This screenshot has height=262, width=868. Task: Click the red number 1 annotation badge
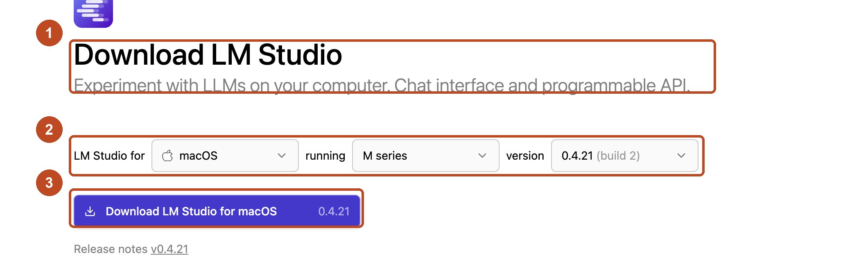pyautogui.click(x=49, y=33)
